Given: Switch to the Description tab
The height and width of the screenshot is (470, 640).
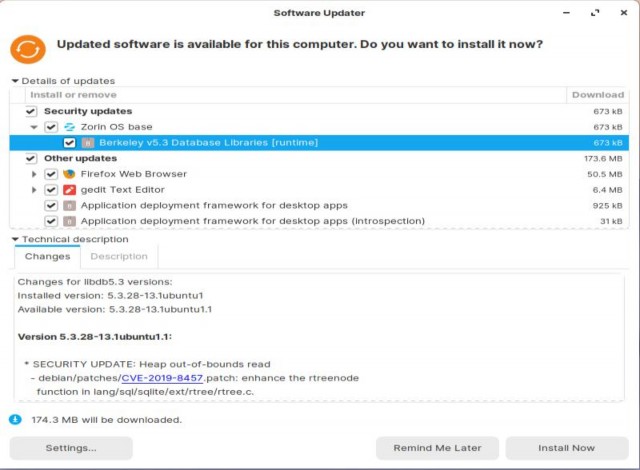Looking at the screenshot, I should coord(119,257).
